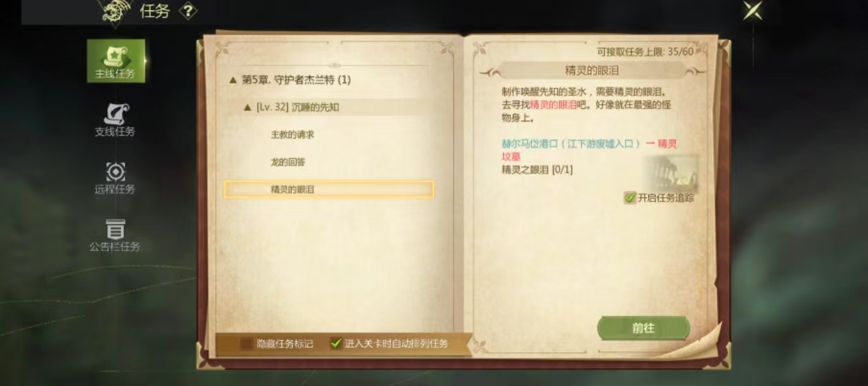Viewport: 868px width, 386px height.
Task: Close the quest window with X icon
Action: click(752, 10)
